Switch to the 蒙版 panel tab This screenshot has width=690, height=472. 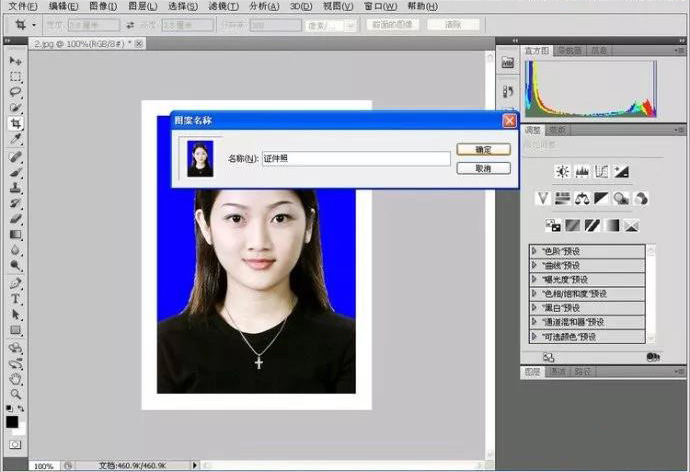pos(558,130)
